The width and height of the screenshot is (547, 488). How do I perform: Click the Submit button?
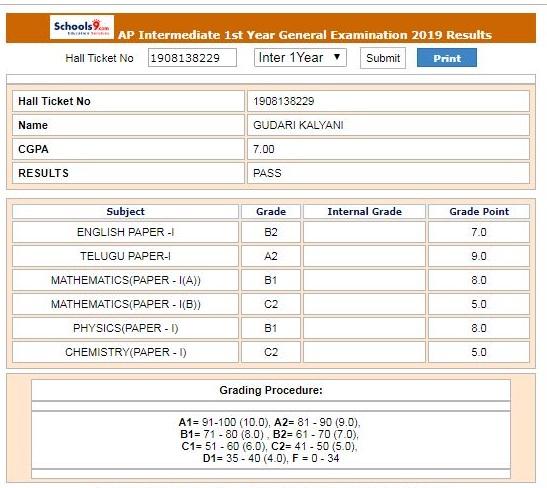tap(383, 58)
